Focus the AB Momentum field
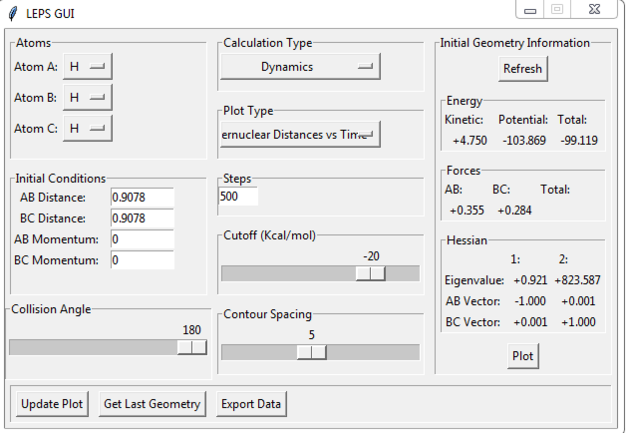The height and width of the screenshot is (433, 626). (x=142, y=239)
